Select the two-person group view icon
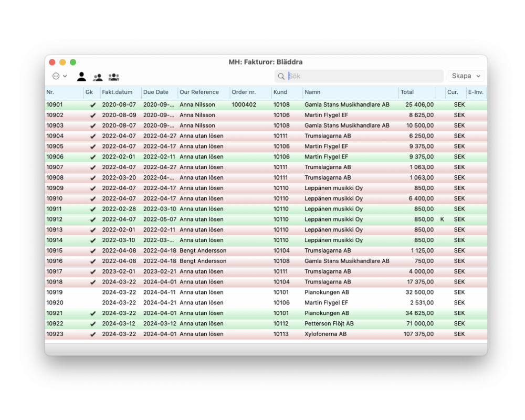The image size is (525, 420). [98, 77]
